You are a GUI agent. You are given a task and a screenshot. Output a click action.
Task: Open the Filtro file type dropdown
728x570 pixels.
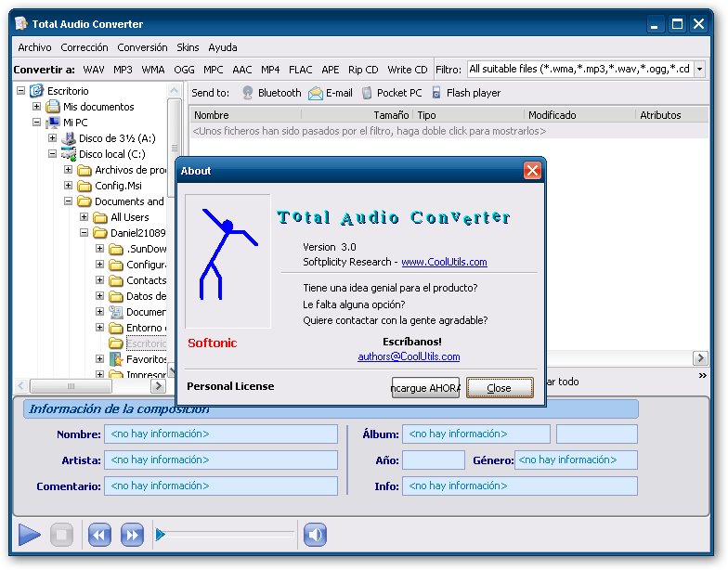click(x=699, y=70)
